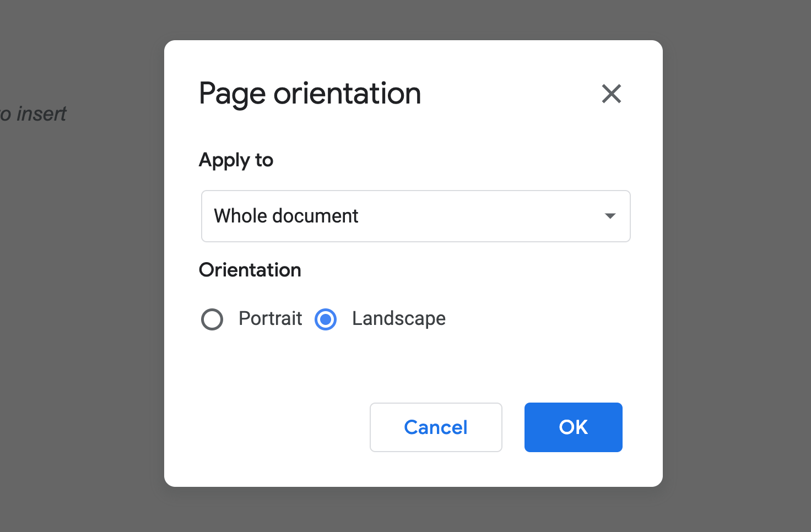
Task: Click the Apply to heading
Action: pyautogui.click(x=236, y=160)
